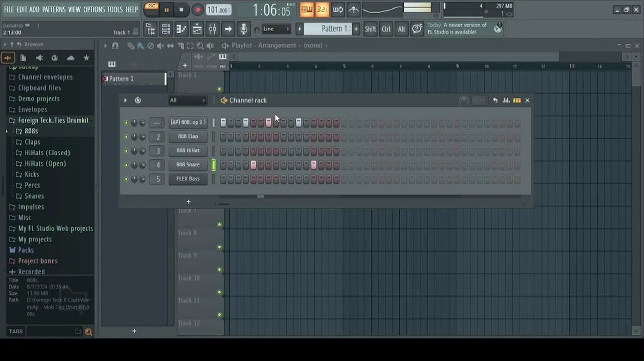The image size is (644, 361).
Task: Select Pattern 1 in playlist picker
Action: pyautogui.click(x=133, y=79)
